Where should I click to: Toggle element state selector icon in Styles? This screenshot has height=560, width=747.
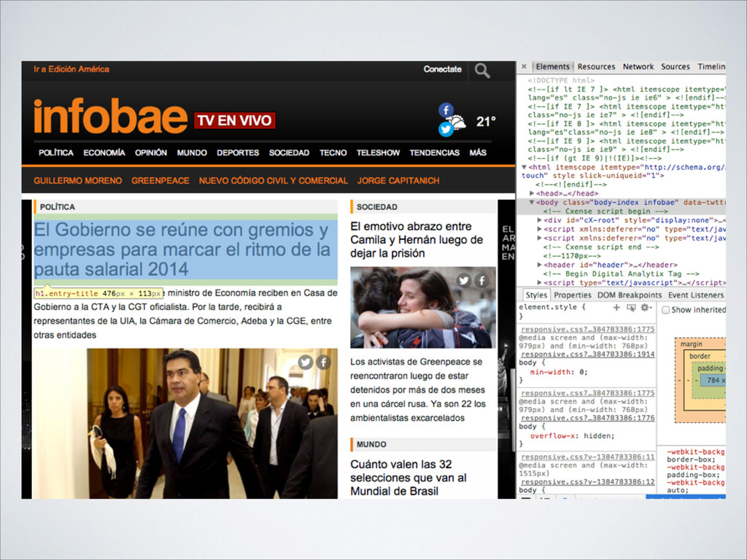click(631, 308)
